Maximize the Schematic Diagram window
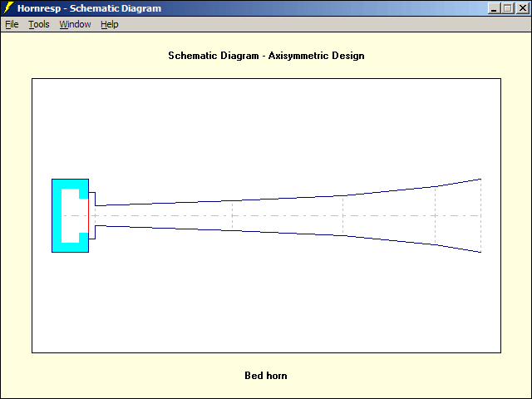This screenshot has width=532, height=399. (508, 8)
